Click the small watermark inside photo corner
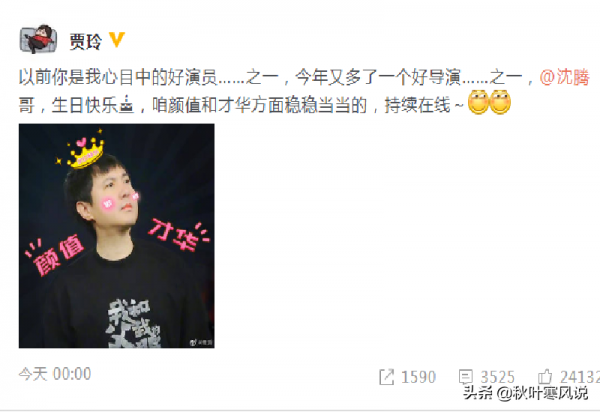 point(201,342)
